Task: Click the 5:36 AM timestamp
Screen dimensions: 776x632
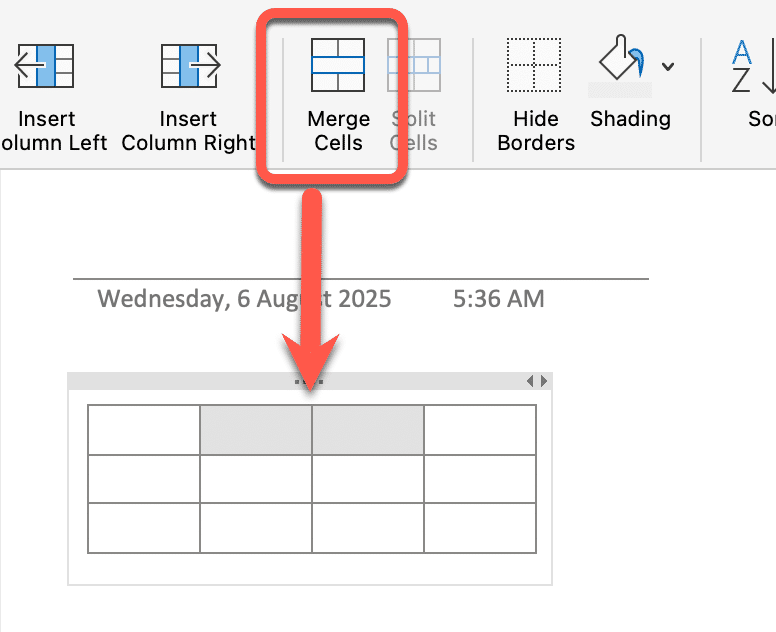Action: (498, 298)
